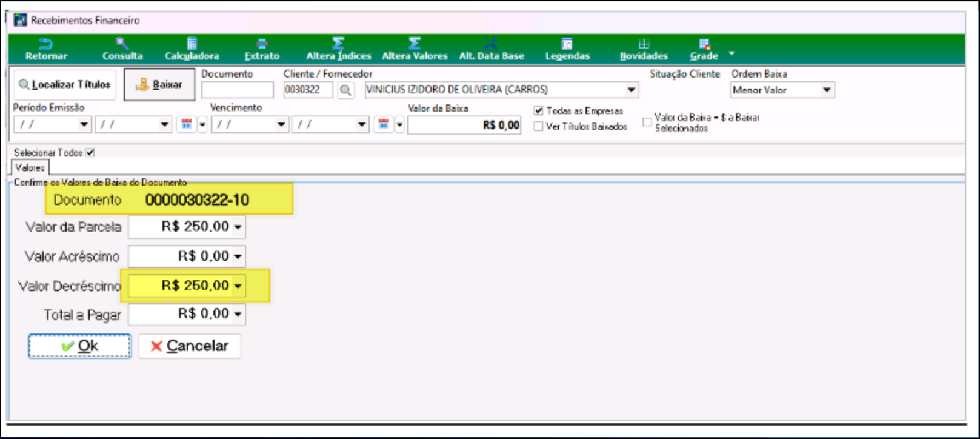Click document number 0000030322-10
980x439 pixels.
[198, 200]
